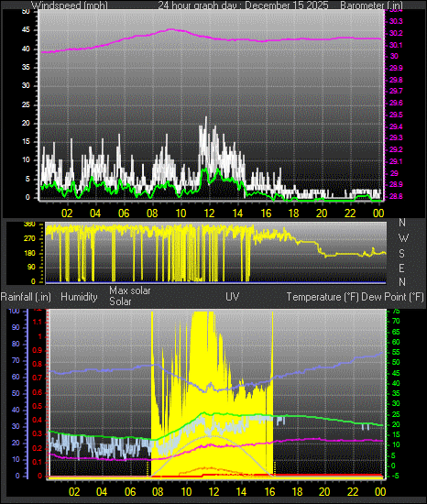Click the E compass label on the direction graph
Image resolution: width=427 pixels, height=504 pixels.
point(401,268)
